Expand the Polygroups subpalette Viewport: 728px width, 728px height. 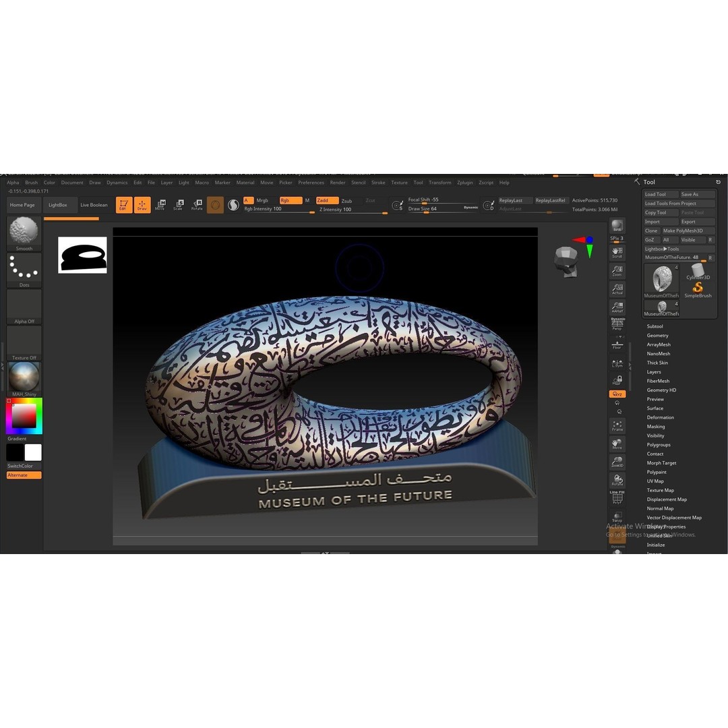[659, 445]
